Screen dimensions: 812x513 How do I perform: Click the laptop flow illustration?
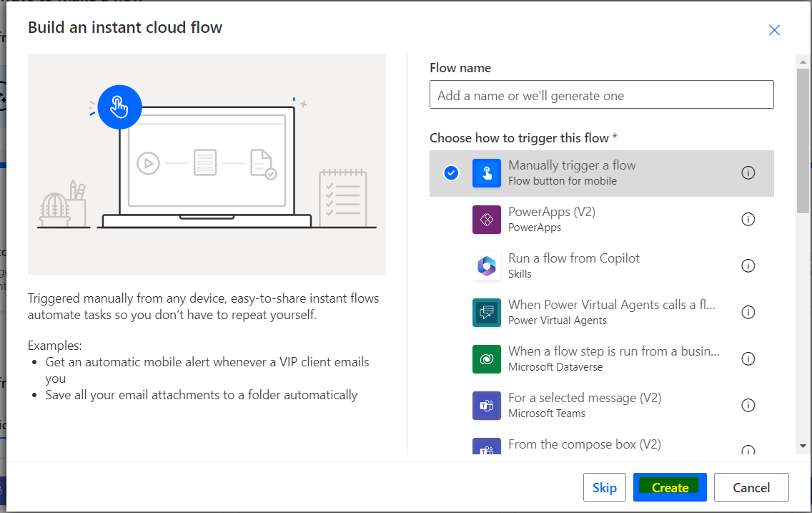coord(207,165)
